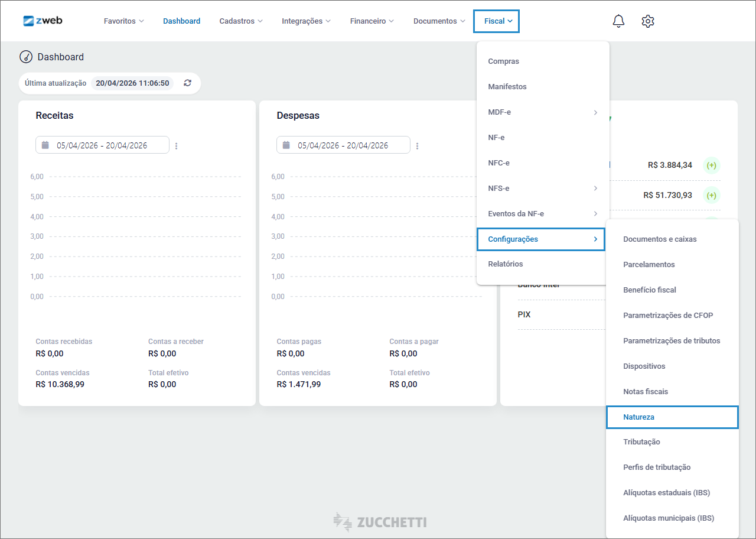Expand the MDF-e submenu
The image size is (756, 539).
click(542, 112)
